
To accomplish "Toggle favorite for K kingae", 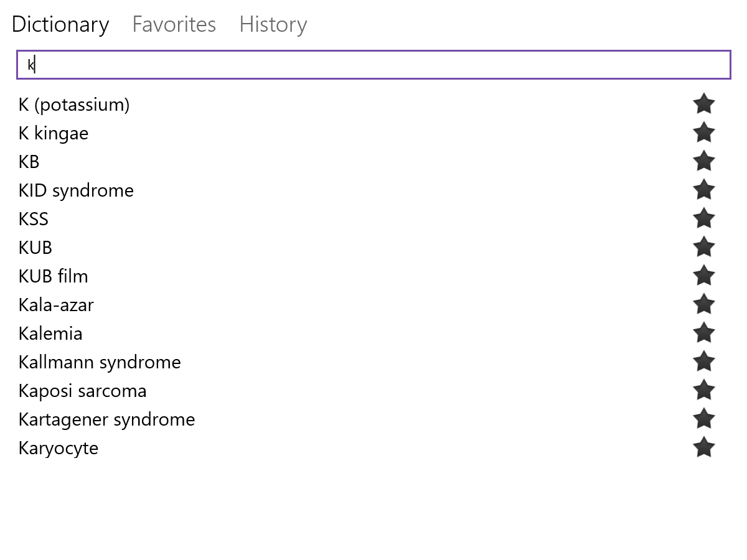I will coord(703,133).
